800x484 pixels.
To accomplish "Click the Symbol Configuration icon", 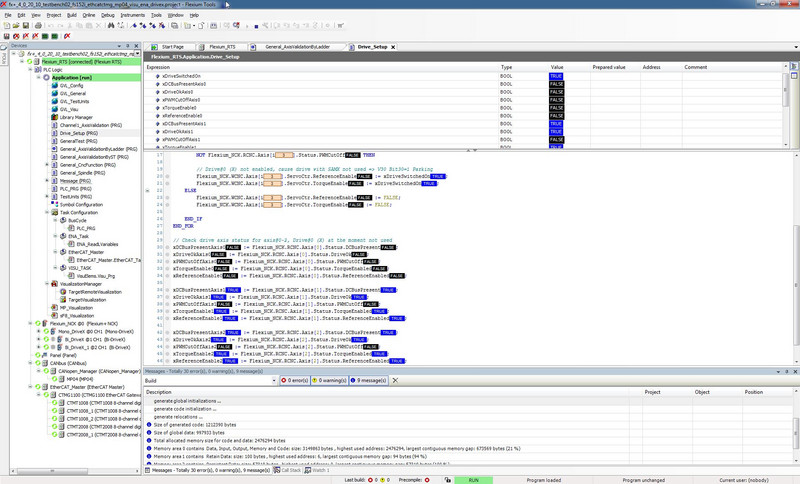I will 53,204.
